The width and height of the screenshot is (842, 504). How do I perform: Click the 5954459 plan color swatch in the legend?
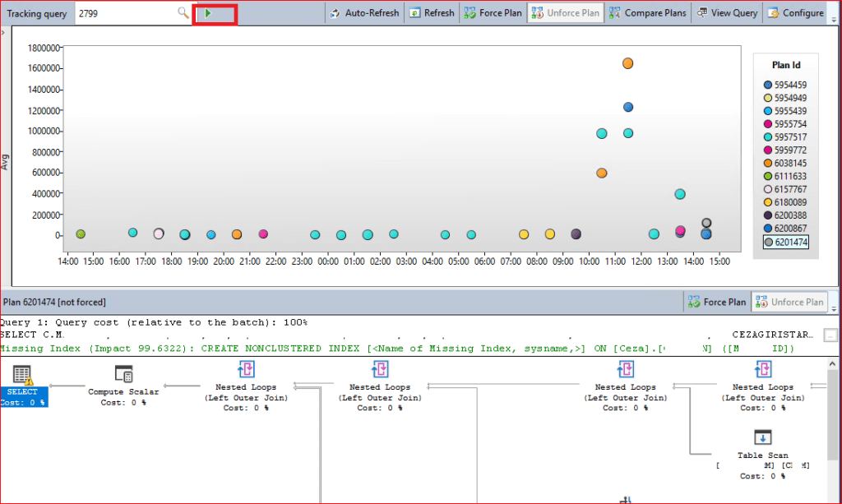coord(768,86)
